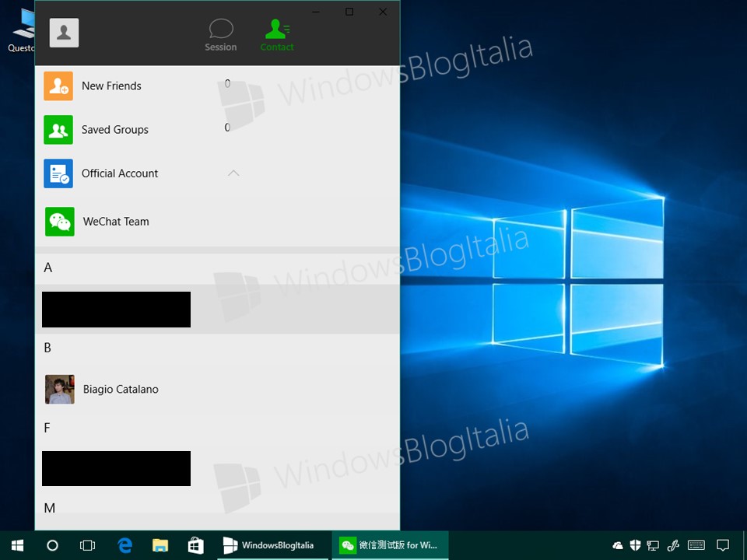Image resolution: width=747 pixels, height=560 pixels.
Task: Switch to the WeChat taskbar button
Action: 390,545
